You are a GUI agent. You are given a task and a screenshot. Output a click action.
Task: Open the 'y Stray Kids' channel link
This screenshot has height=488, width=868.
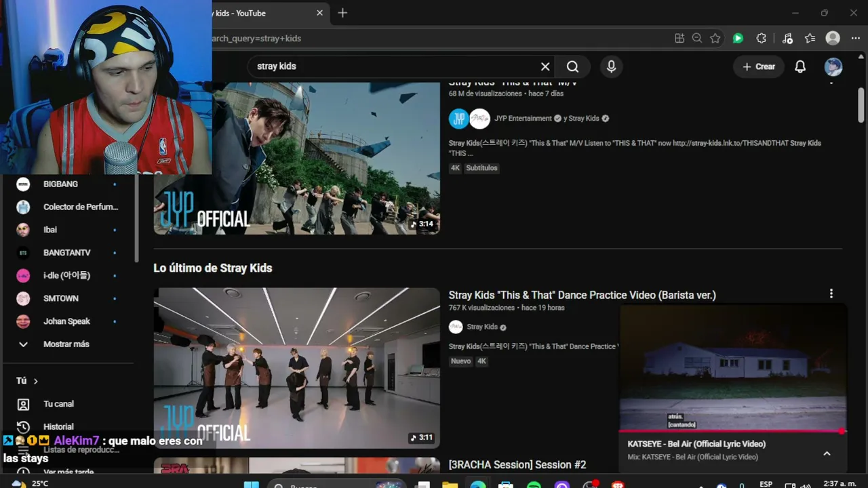pyautogui.click(x=582, y=119)
